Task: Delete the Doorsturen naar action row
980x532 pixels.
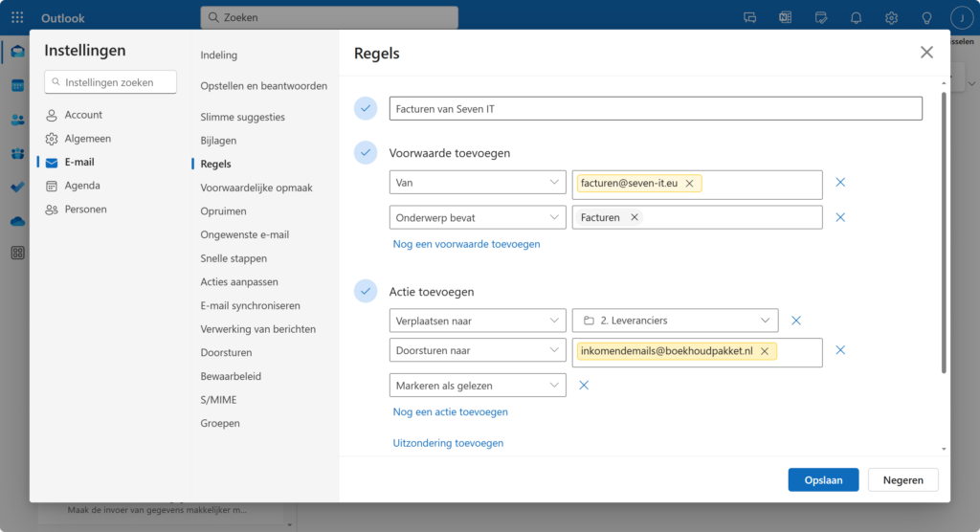Action: tap(840, 350)
